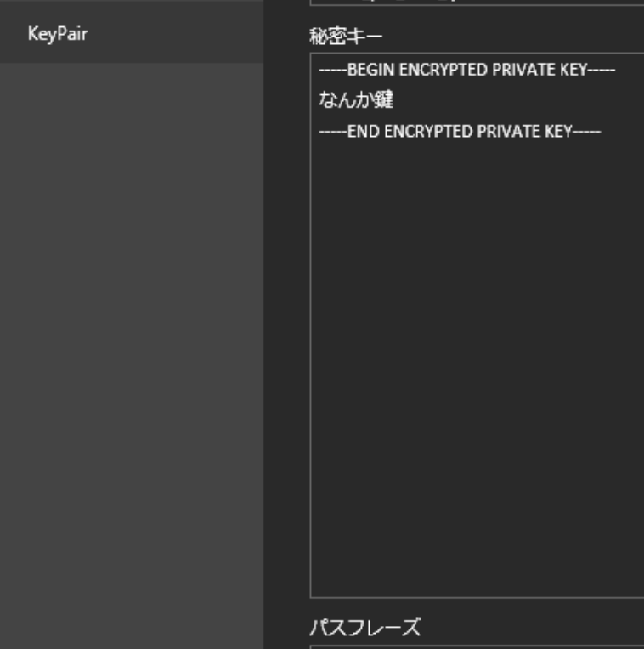
Task: Click the END ENCRYPTED PRIVATE KEY line
Action: pos(460,132)
